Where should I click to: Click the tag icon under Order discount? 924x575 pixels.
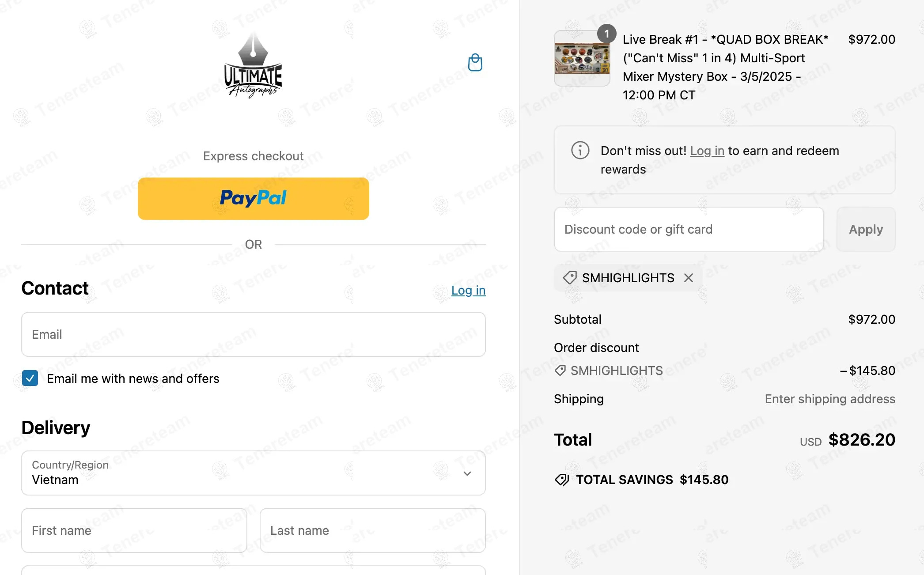click(560, 370)
